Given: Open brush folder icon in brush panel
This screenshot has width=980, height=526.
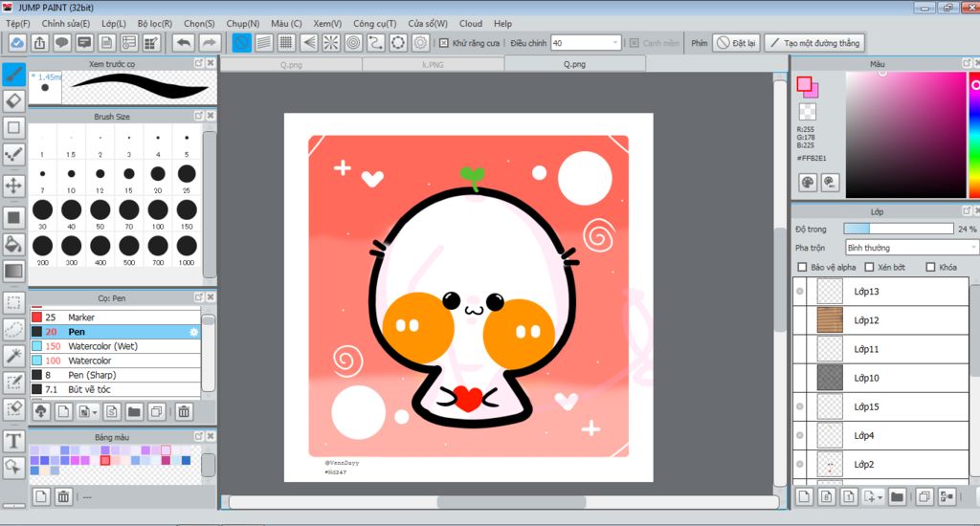Looking at the screenshot, I should tap(134, 411).
